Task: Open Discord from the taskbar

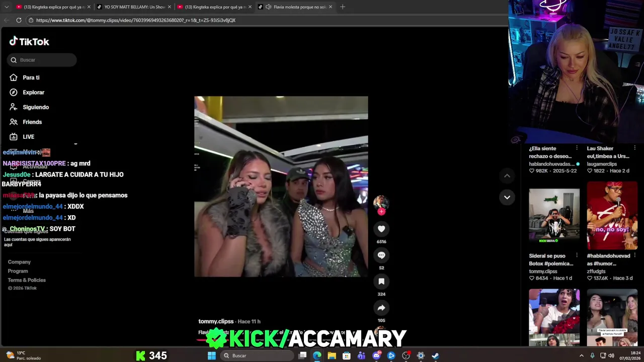Action: pos(376,355)
